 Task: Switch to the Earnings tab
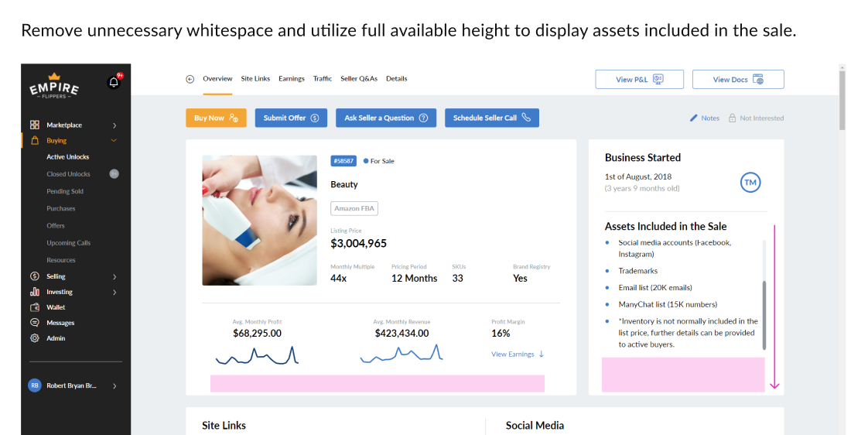(292, 79)
